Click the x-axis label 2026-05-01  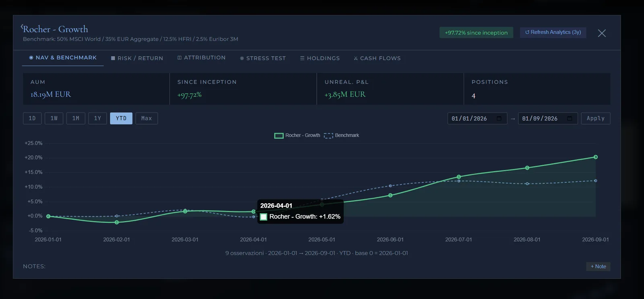pyautogui.click(x=322, y=239)
